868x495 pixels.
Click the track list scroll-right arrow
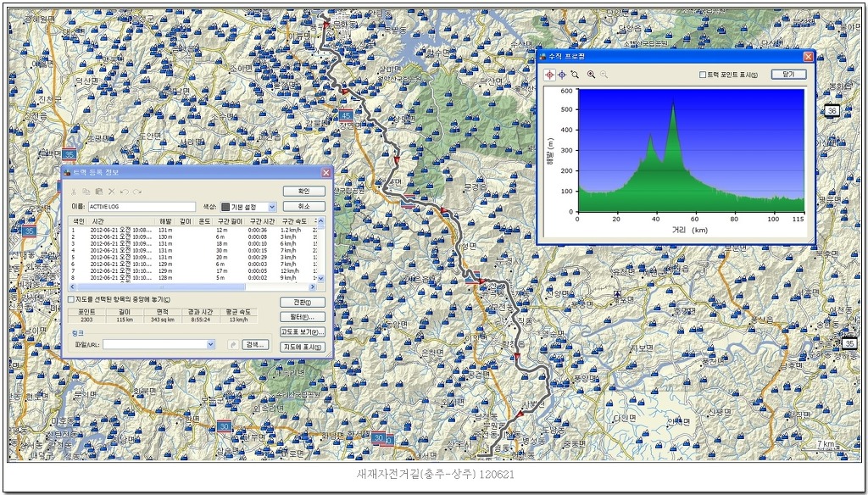coord(312,286)
